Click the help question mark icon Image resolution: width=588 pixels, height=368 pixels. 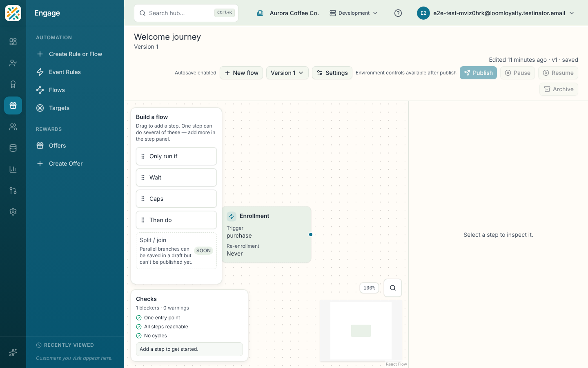click(x=398, y=13)
